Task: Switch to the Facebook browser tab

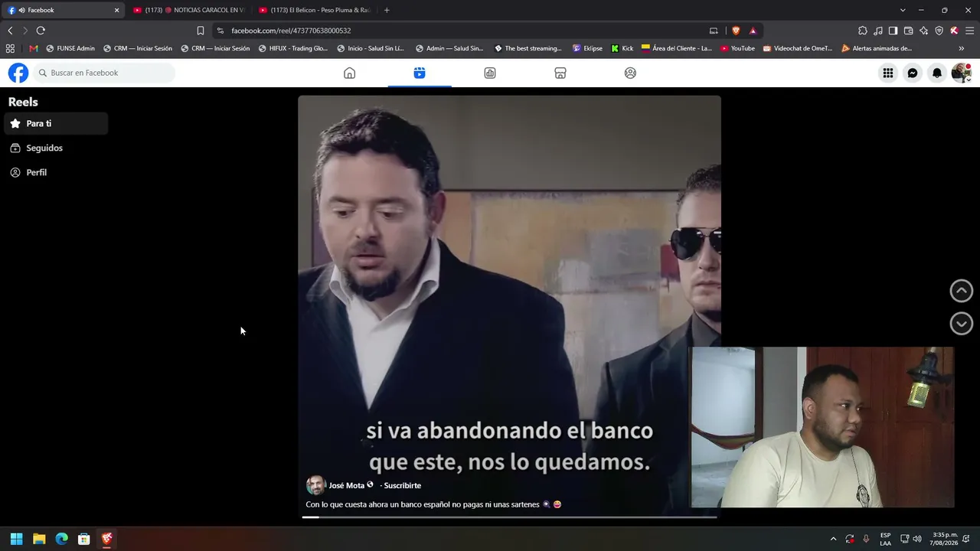Action: tap(64, 10)
